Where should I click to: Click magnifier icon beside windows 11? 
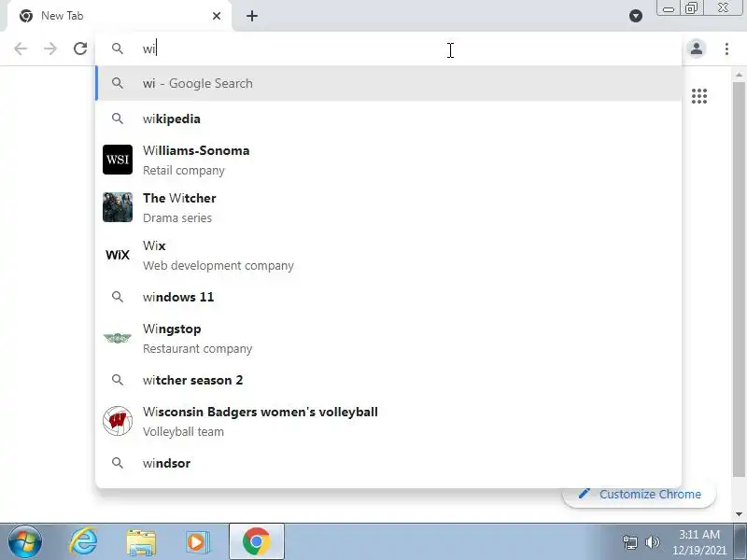click(x=118, y=297)
